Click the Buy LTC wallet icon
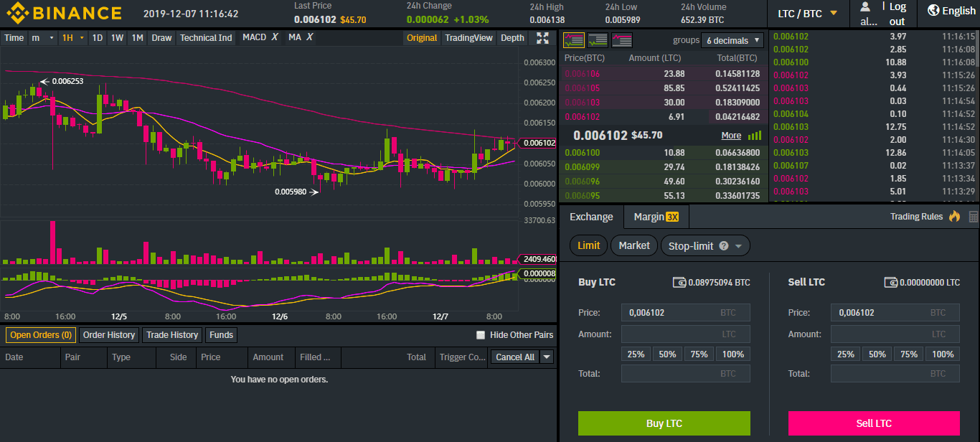Screen dimensions: 980x442 [679, 282]
